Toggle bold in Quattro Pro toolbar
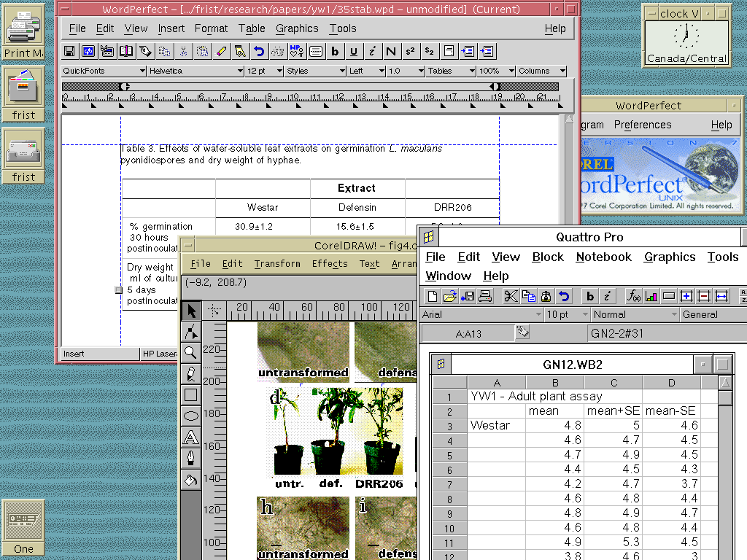 tap(589, 296)
